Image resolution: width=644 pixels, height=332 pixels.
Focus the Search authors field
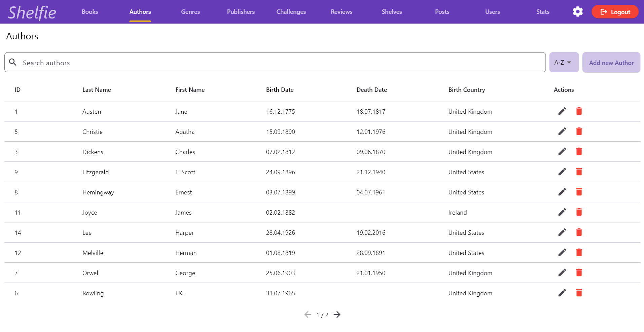(x=275, y=62)
